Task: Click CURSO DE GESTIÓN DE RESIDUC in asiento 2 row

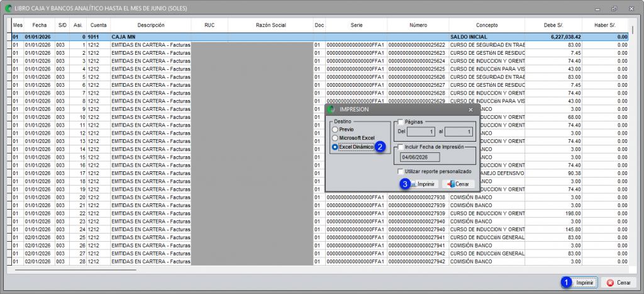Action: coord(487,53)
